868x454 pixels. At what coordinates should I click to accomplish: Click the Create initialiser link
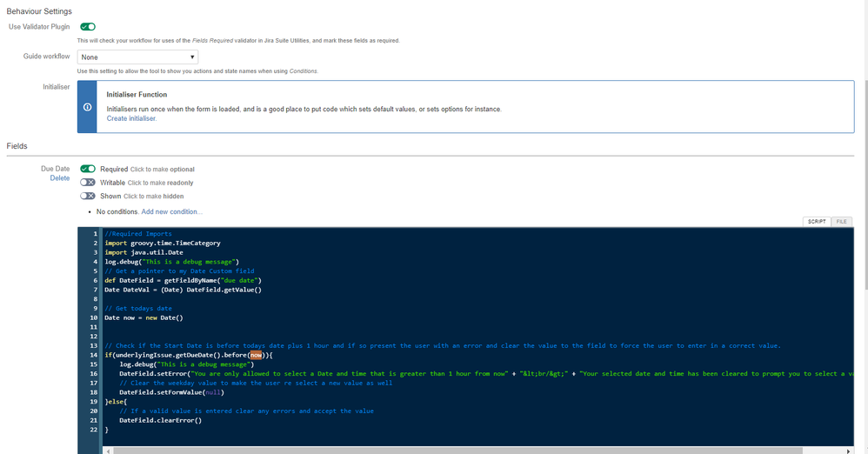point(131,118)
